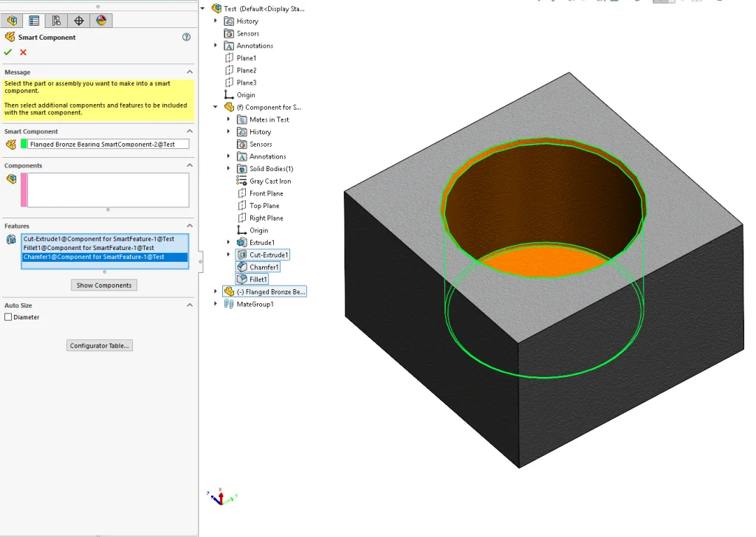The width and height of the screenshot is (756, 537).
Task: Select Gray Cast Iron material icon
Action: [x=241, y=181]
